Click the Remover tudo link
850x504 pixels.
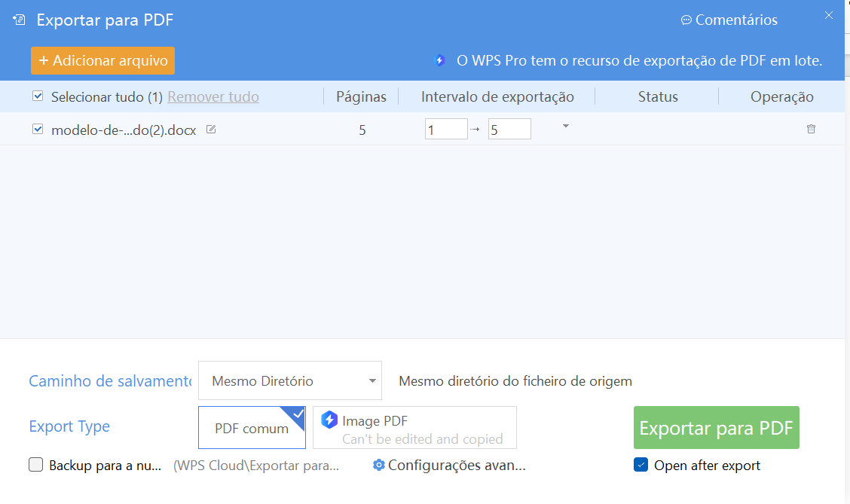coord(212,96)
